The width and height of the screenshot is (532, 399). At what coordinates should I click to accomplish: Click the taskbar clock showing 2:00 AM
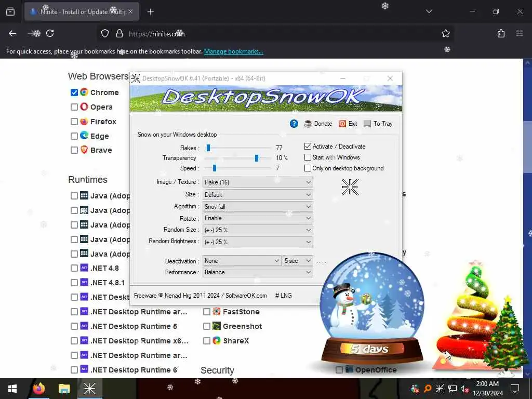(x=487, y=389)
